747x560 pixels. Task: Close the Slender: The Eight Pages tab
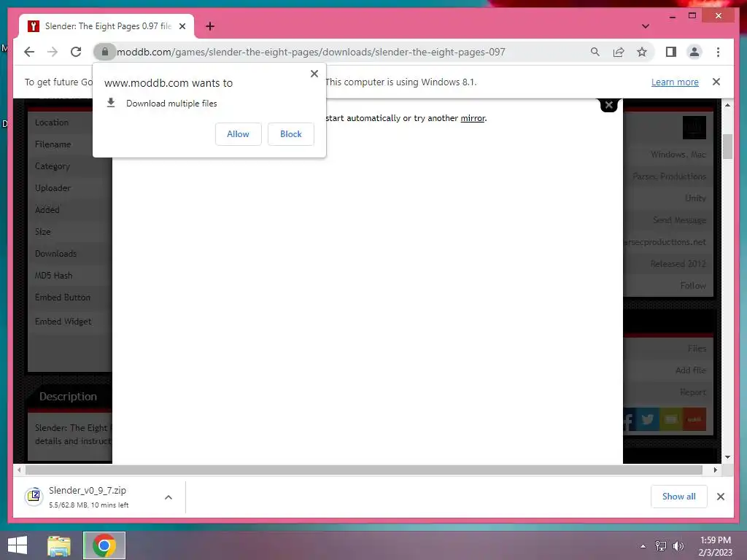182,26
